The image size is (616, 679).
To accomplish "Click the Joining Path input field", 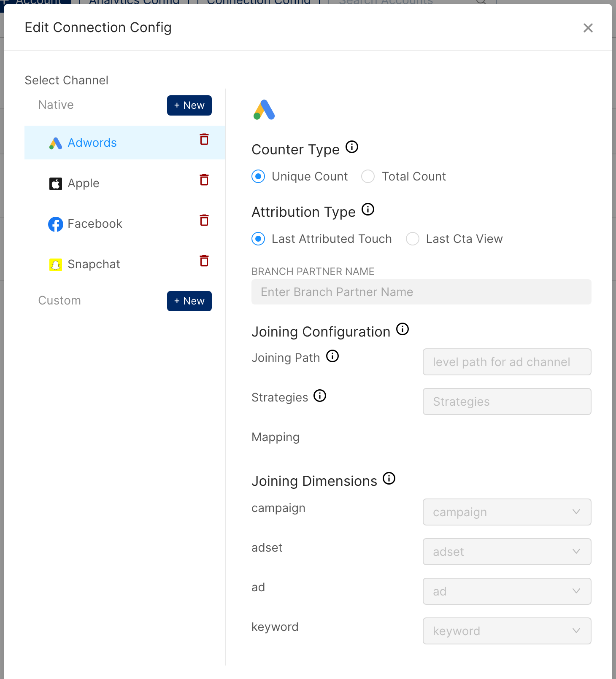I will click(507, 362).
